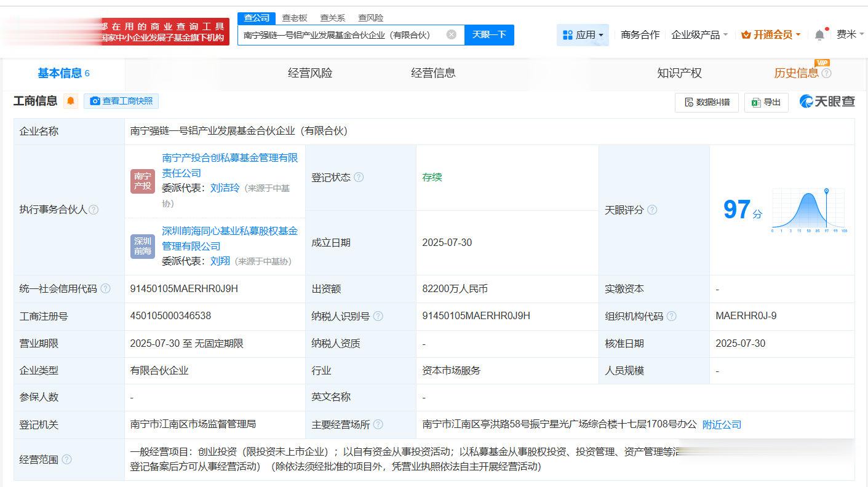
Task: Click 导出 export button
Action: 766,102
